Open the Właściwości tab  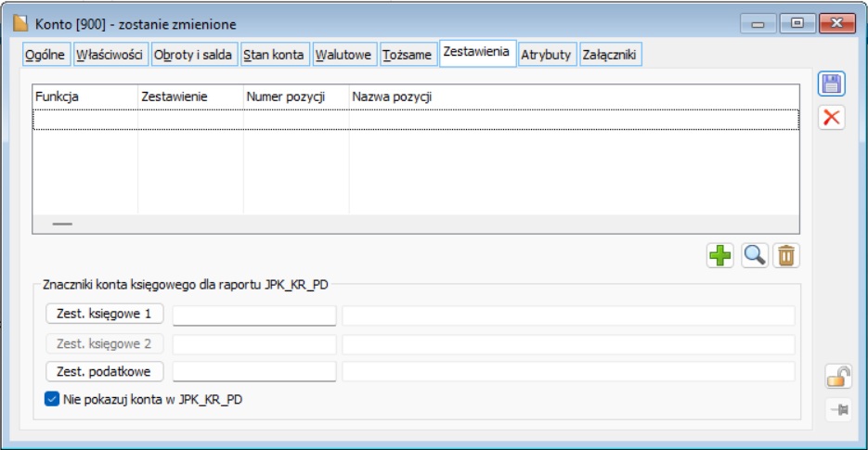coord(110,55)
